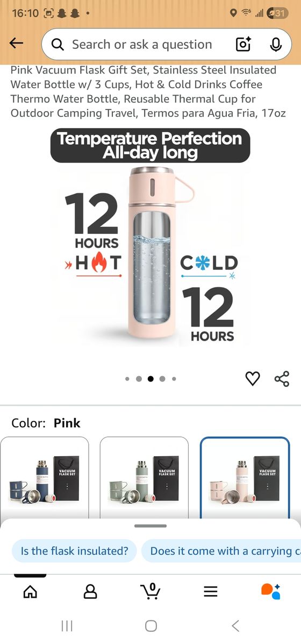The height and width of the screenshot is (644, 301).
Task: Open the account profile icon
Action: point(90,591)
